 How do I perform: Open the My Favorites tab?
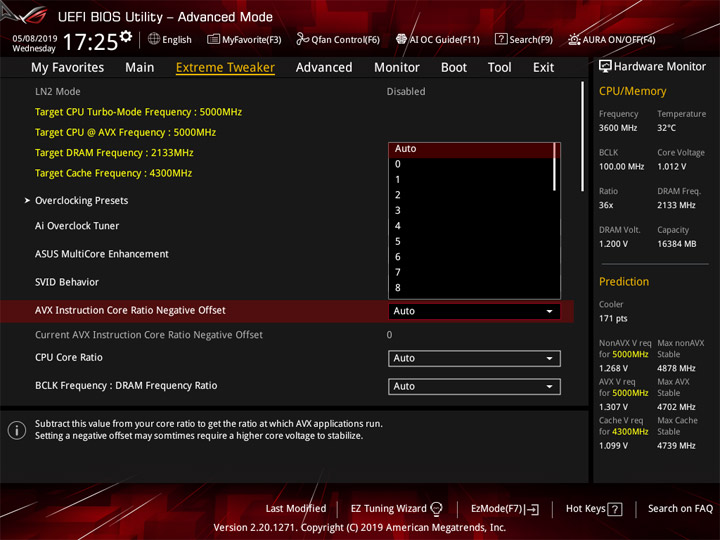click(x=68, y=68)
